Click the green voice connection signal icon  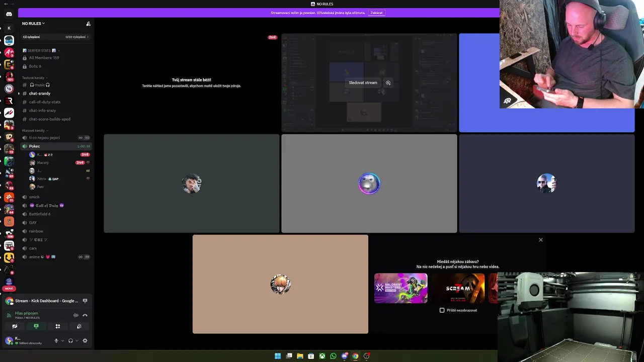[x=9, y=315]
